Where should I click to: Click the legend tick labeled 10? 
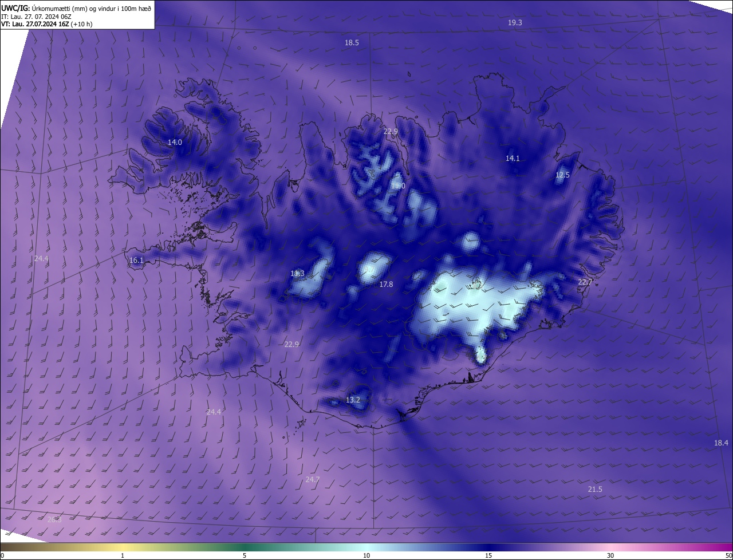coord(366,555)
